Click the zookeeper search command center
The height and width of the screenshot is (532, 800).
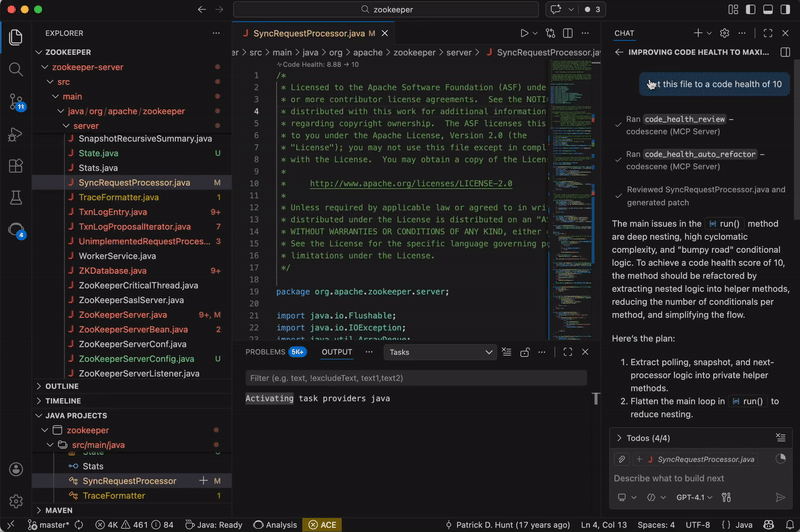tap(386, 9)
